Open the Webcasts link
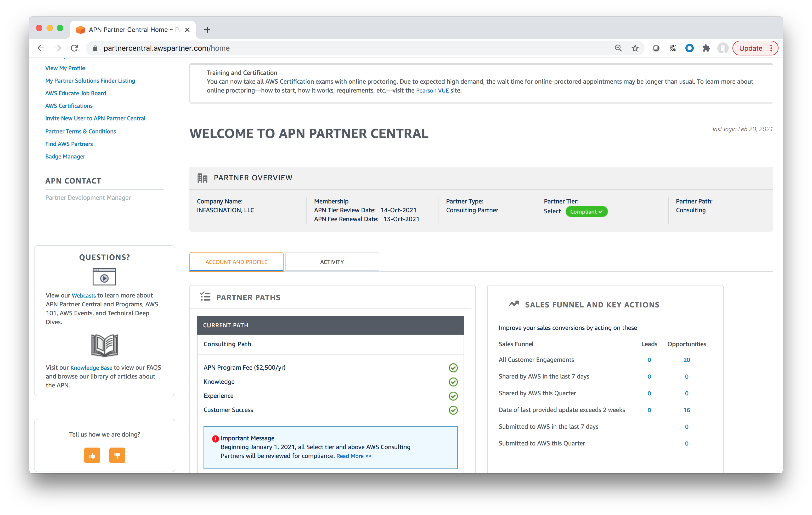Image resolution: width=812 pixels, height=515 pixels. tap(84, 296)
